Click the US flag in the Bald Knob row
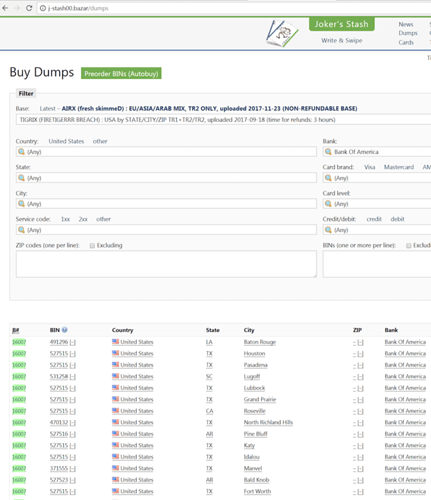 point(115,479)
